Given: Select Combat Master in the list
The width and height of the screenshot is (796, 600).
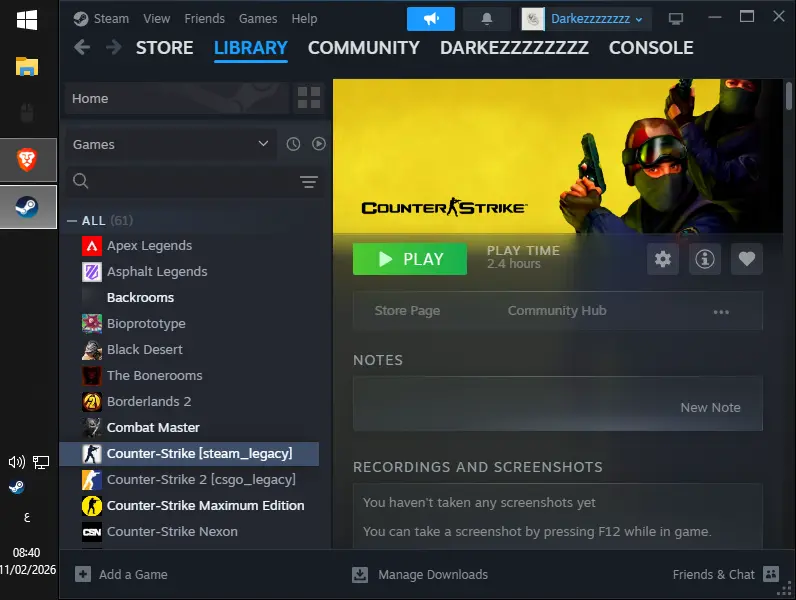Looking at the screenshot, I should (189, 427).
